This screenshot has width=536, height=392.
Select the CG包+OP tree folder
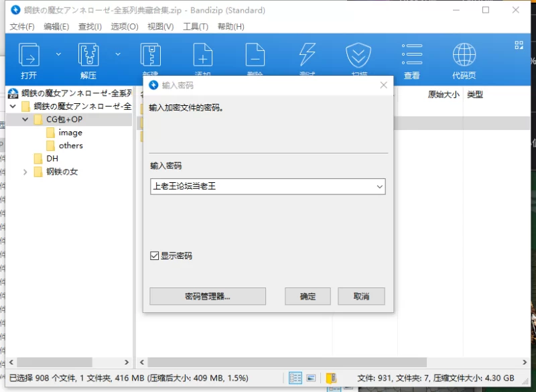click(x=64, y=119)
